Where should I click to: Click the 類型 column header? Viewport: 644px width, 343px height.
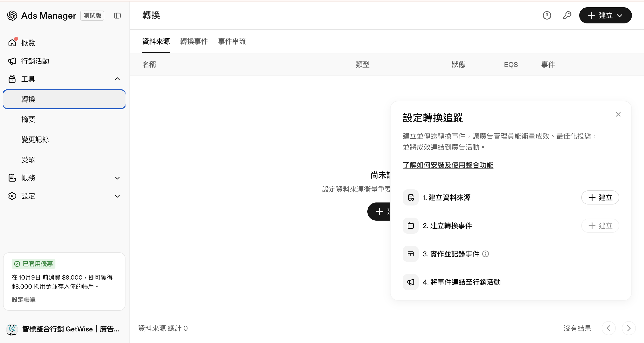point(363,64)
